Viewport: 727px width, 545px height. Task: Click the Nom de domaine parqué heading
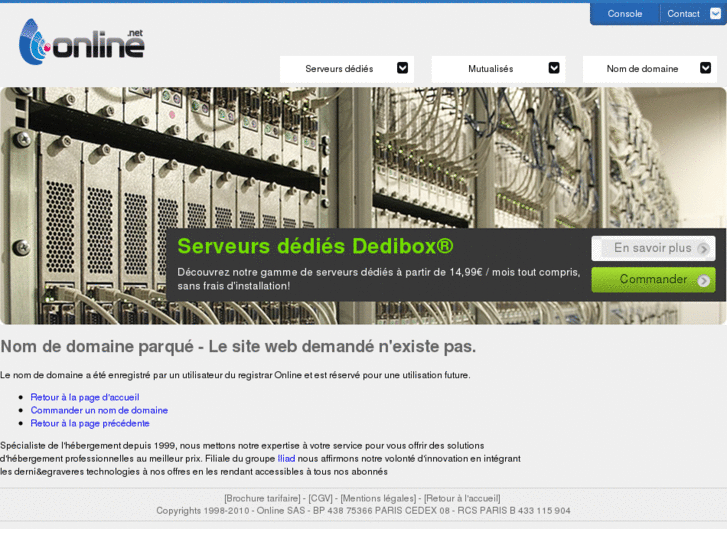[x=238, y=346]
